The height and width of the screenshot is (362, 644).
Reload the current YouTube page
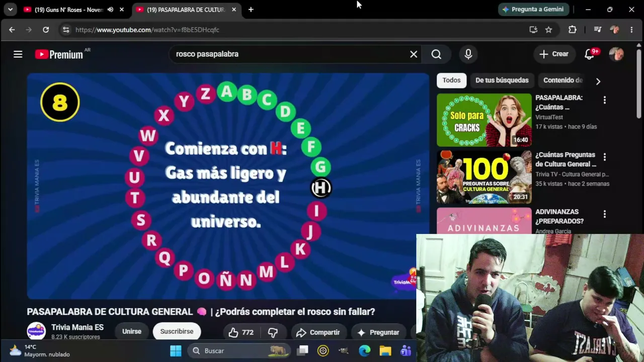point(46,30)
